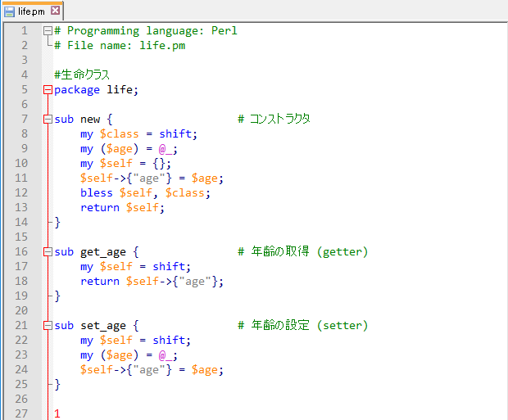Click line number 27 in the margin
508x420 pixels.
pyautogui.click(x=21, y=413)
